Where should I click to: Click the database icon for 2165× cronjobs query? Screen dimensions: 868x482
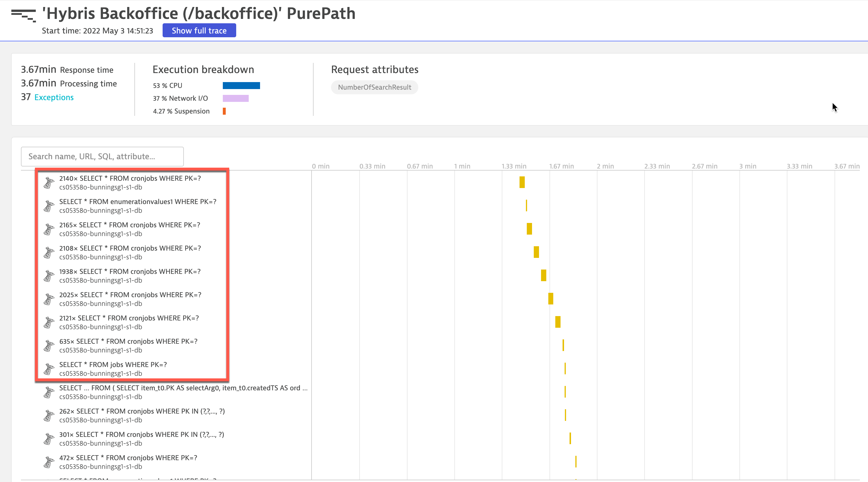[49, 230]
